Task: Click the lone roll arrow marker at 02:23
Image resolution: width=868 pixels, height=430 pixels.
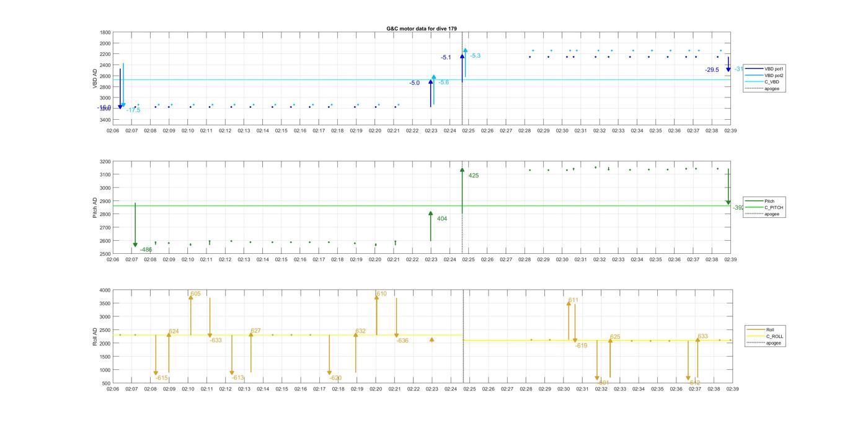Action: pyautogui.click(x=432, y=339)
